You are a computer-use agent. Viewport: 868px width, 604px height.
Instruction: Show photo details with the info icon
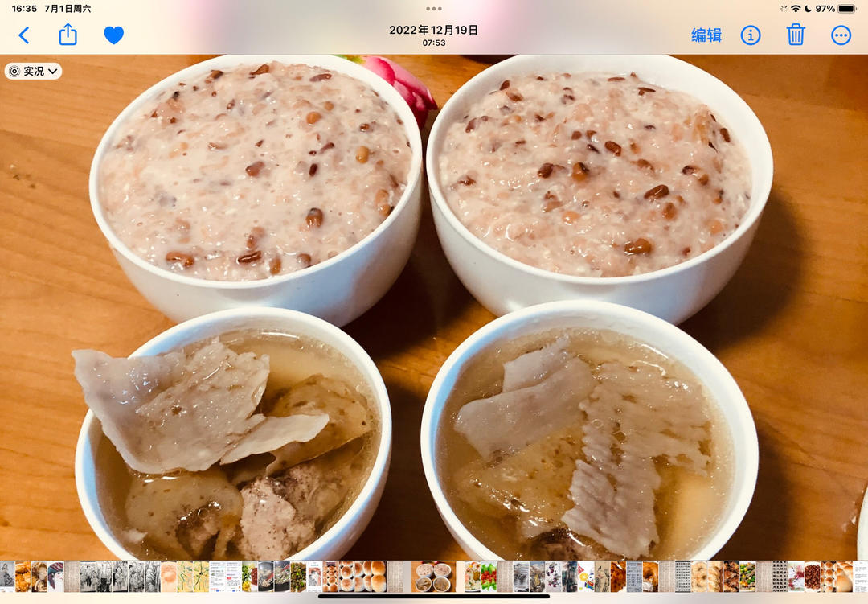coord(751,35)
